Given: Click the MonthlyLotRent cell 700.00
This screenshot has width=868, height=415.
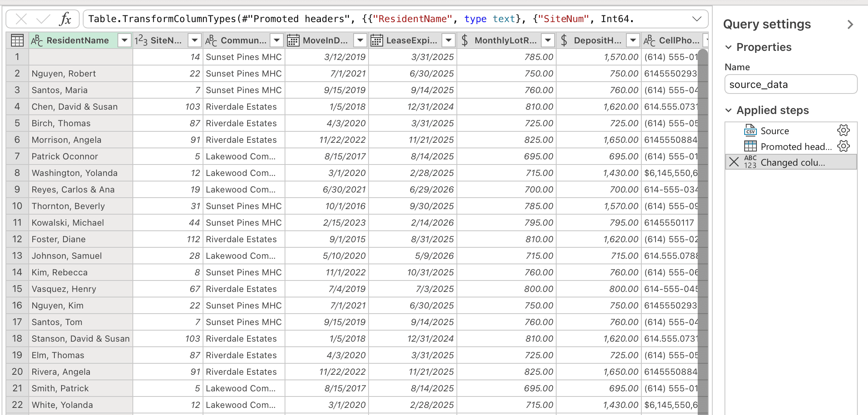Looking at the screenshot, I should click(507, 189).
